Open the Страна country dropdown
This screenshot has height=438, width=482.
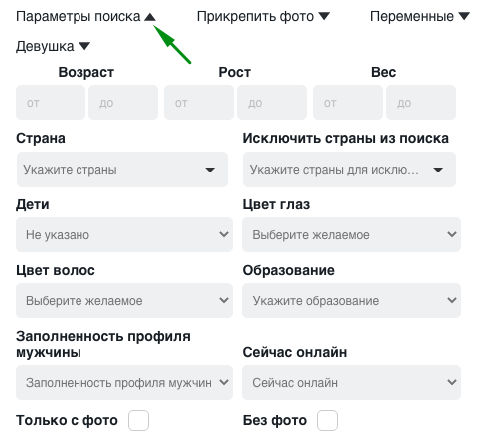[122, 170]
